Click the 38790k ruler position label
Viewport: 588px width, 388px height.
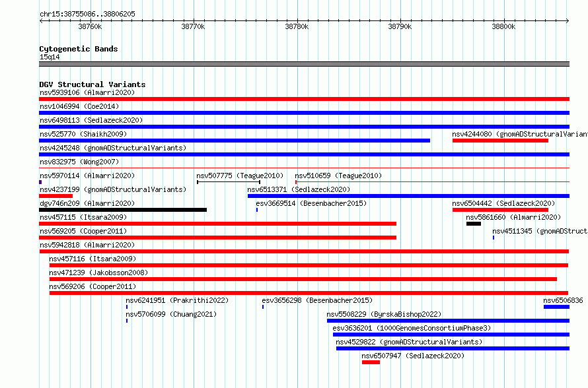(400, 26)
